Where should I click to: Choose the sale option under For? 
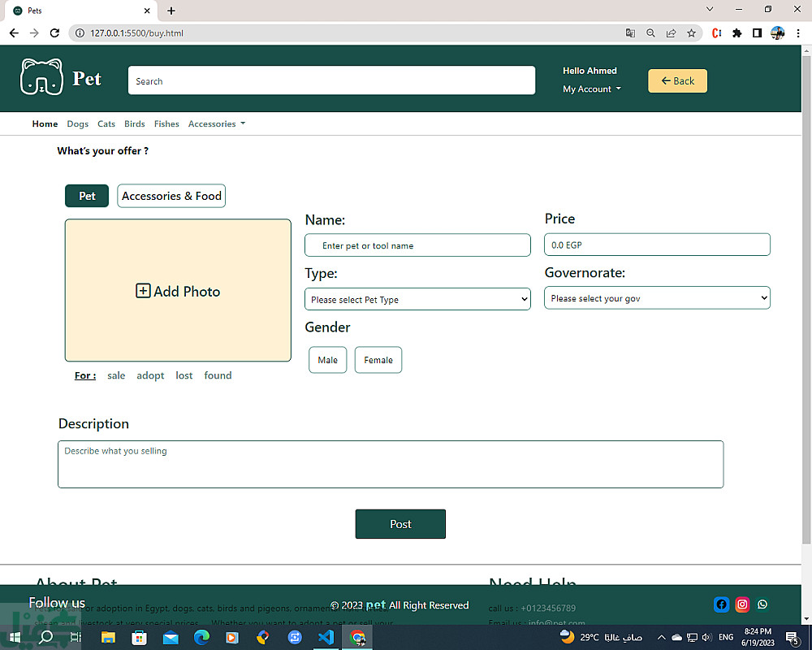[116, 375]
